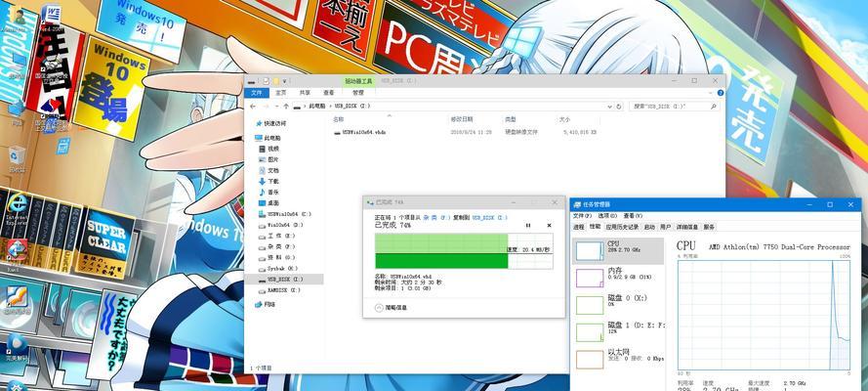The height and width of the screenshot is (391, 868).
Task: Sort files by 修改日期 column
Action: tap(462, 119)
